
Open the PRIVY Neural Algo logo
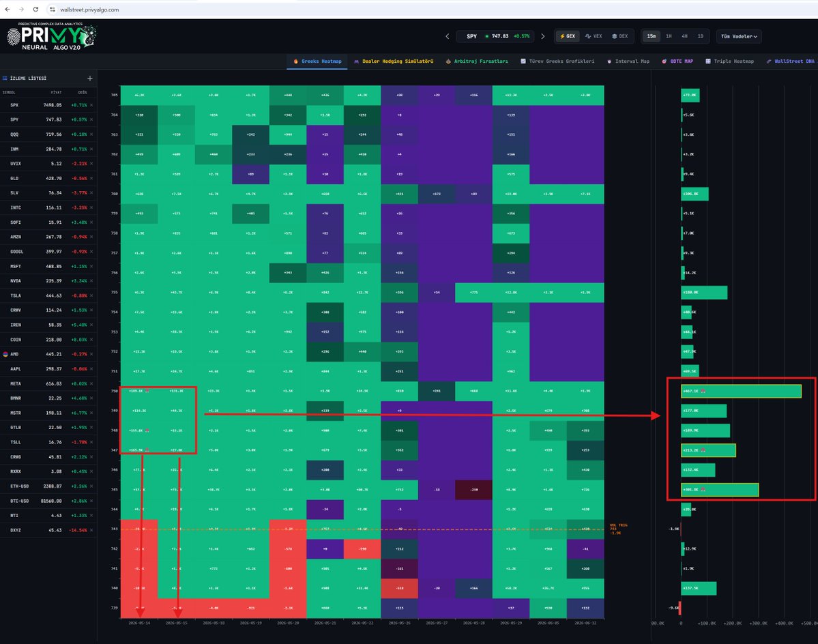tap(51, 37)
